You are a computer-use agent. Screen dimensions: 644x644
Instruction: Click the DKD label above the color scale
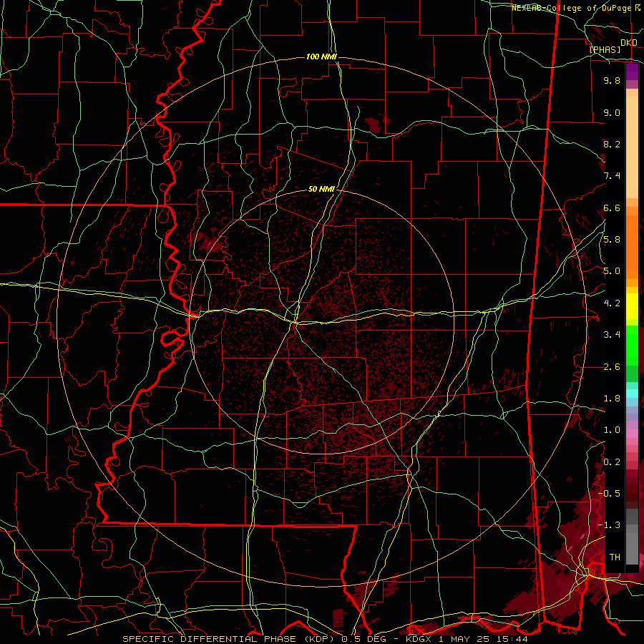629,43
